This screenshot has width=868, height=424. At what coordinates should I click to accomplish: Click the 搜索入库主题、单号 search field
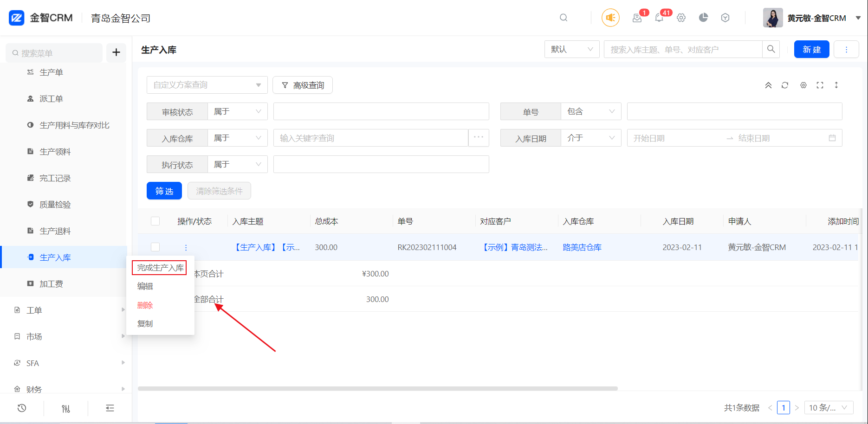[683, 49]
